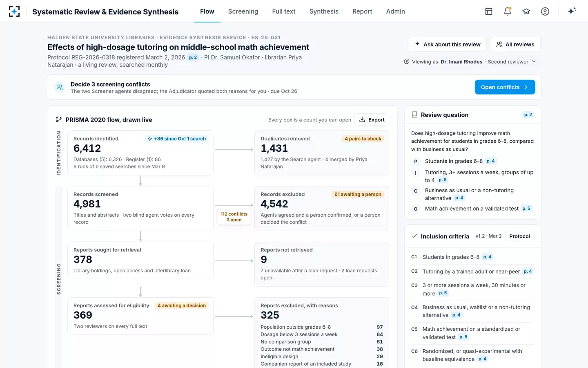Open the 4 pairs to check badge
This screenshot has height=368, width=588.
[363, 139]
